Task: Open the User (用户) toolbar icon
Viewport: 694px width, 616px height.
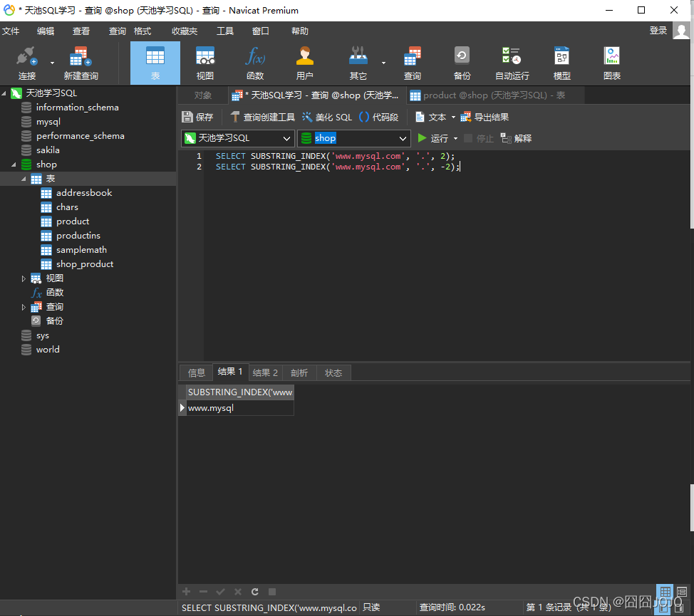Action: (x=304, y=63)
